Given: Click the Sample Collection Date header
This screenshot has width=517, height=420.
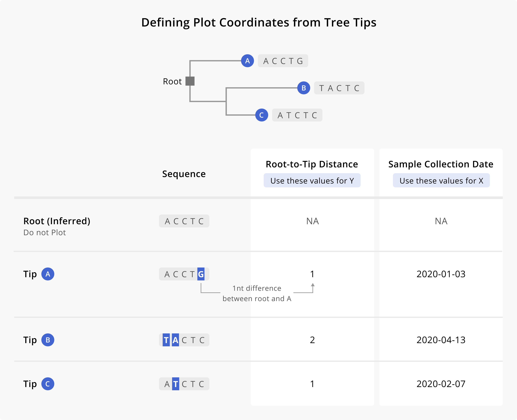Looking at the screenshot, I should pos(441,164).
